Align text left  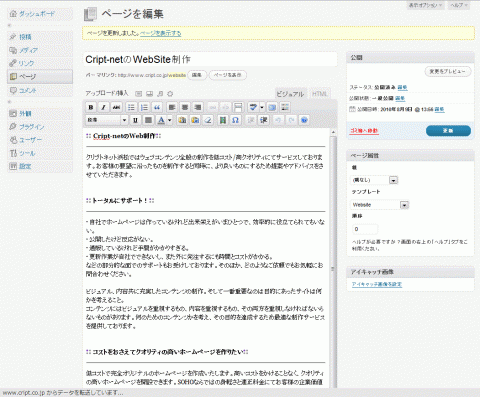(x=172, y=107)
